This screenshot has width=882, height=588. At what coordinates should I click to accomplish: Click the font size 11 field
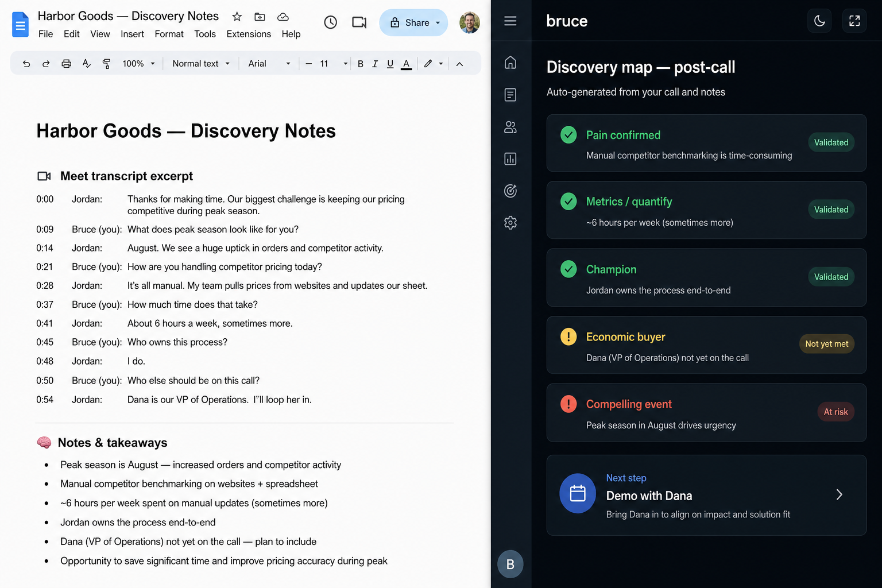pyautogui.click(x=324, y=64)
